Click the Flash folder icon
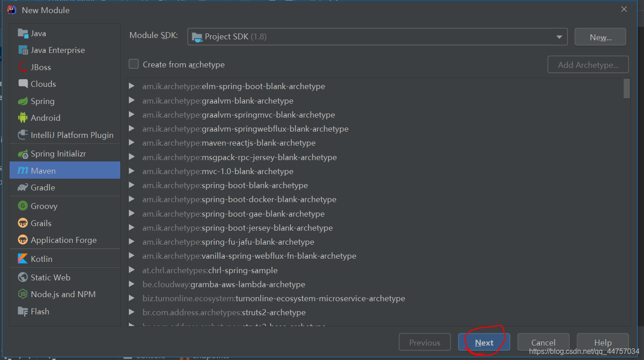The image size is (644, 360). point(23,311)
